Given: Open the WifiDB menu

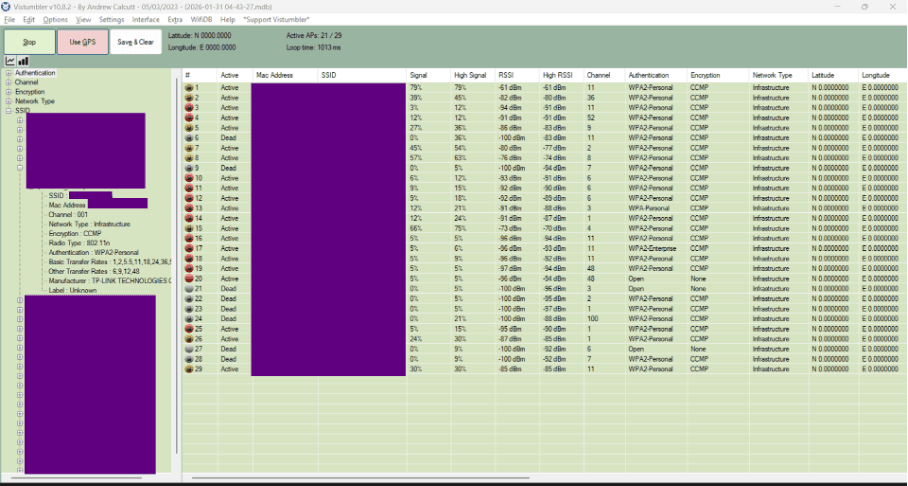Looking at the screenshot, I should 202,20.
